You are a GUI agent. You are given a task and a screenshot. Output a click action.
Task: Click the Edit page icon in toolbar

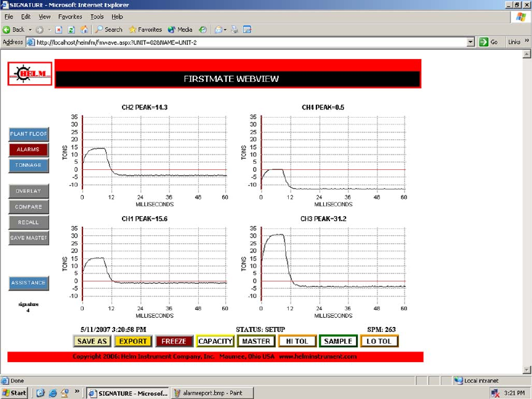(x=248, y=30)
